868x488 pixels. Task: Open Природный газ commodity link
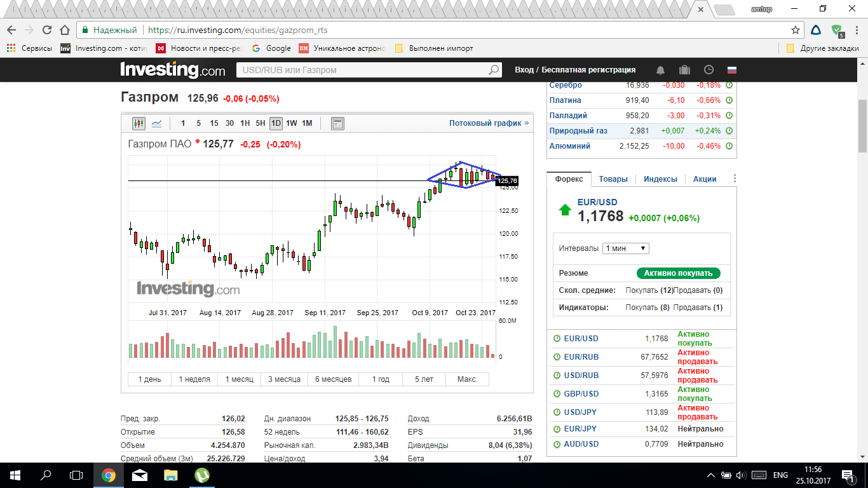pos(578,131)
